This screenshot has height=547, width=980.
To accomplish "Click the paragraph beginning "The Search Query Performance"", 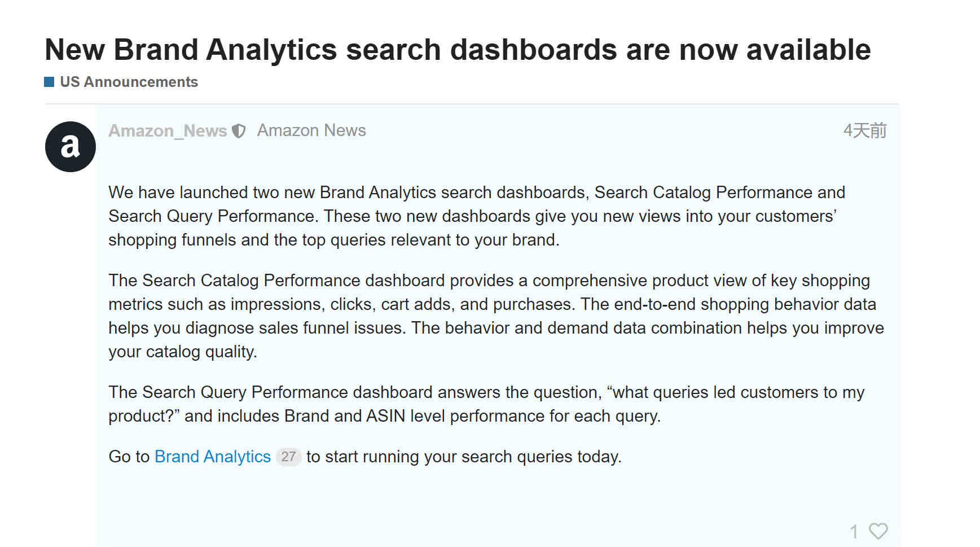I will point(486,404).
